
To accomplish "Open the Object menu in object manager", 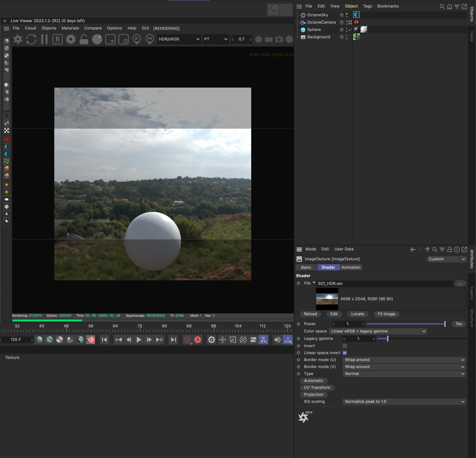I will point(351,6).
